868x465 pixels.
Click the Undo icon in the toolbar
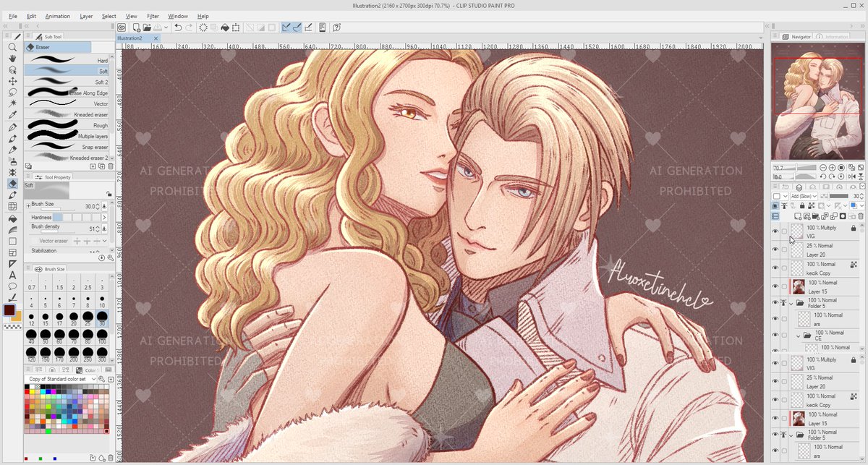point(179,27)
